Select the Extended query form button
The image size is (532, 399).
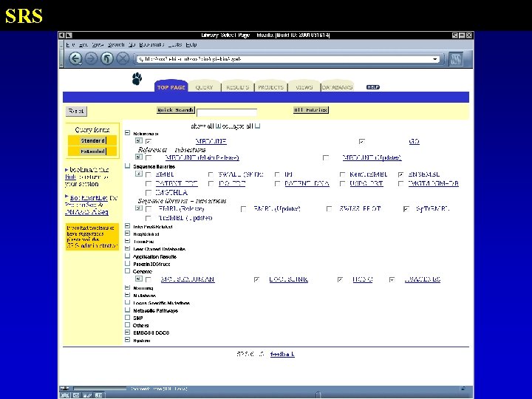(92, 151)
